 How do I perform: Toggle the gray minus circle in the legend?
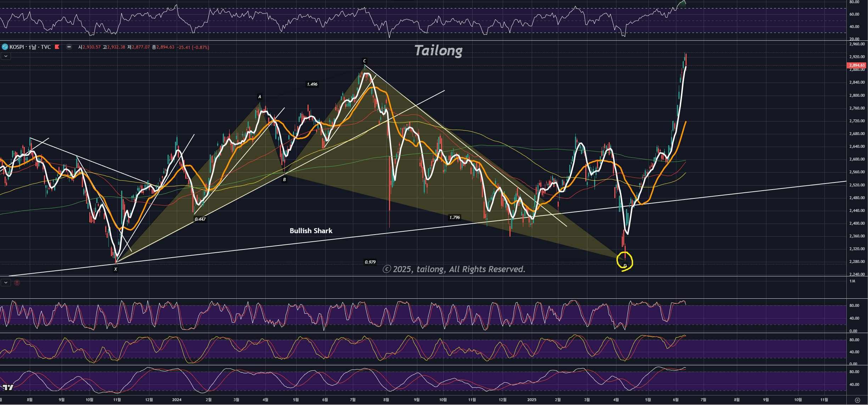[x=69, y=47]
